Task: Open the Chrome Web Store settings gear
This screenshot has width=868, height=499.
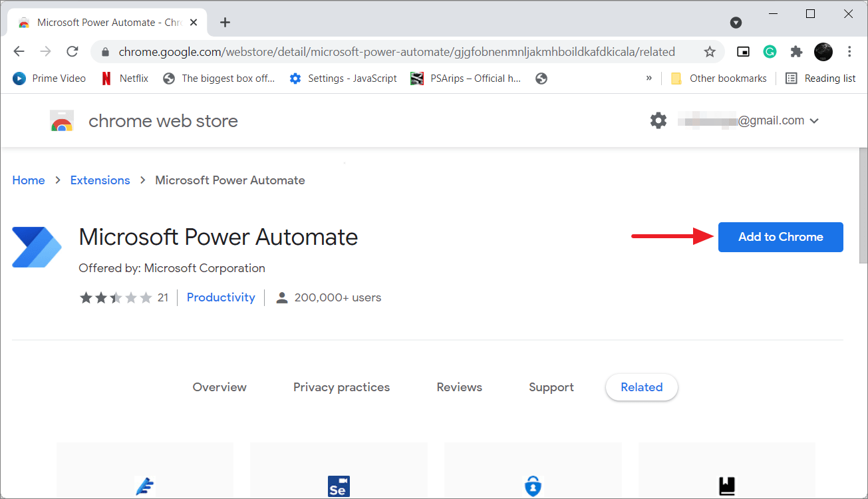Action: pyautogui.click(x=658, y=120)
